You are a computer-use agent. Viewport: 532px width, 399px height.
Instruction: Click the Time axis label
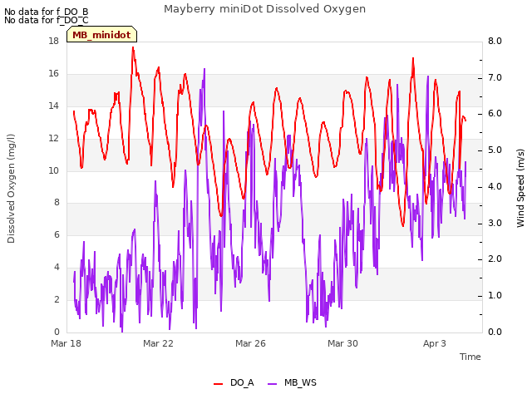click(x=470, y=357)
